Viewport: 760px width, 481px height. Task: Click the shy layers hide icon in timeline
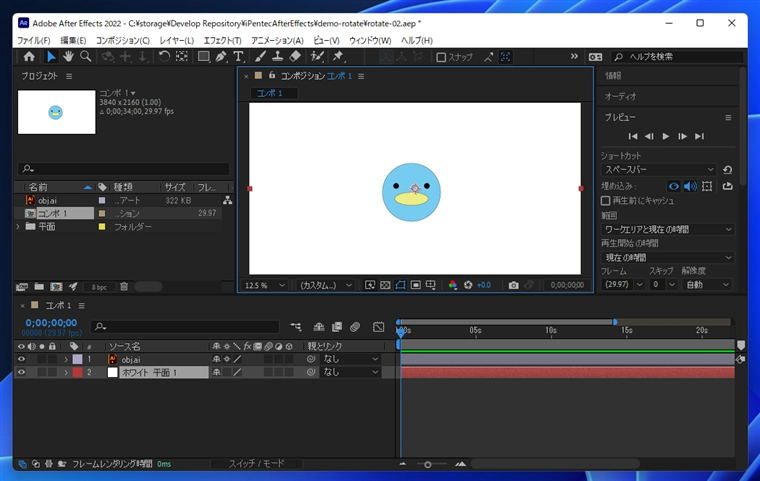point(319,327)
